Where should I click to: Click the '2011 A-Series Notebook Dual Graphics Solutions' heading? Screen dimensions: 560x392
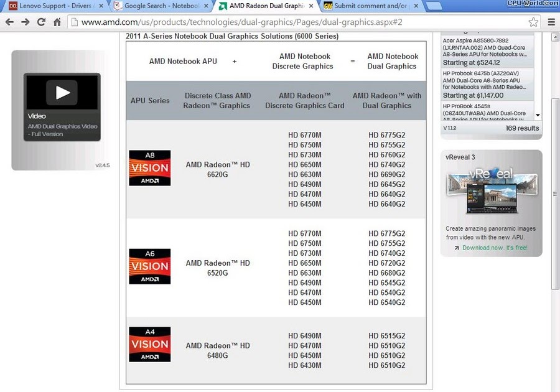(x=232, y=36)
